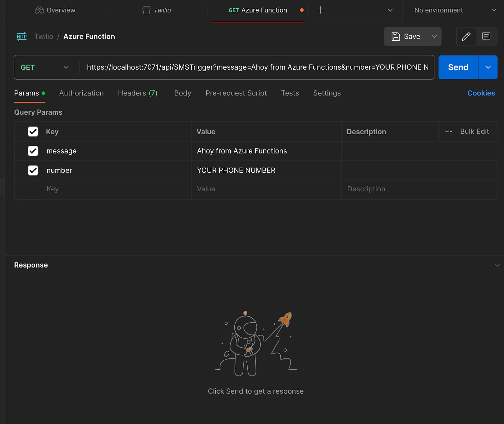Click the Azure Function request name

pyautogui.click(x=89, y=37)
